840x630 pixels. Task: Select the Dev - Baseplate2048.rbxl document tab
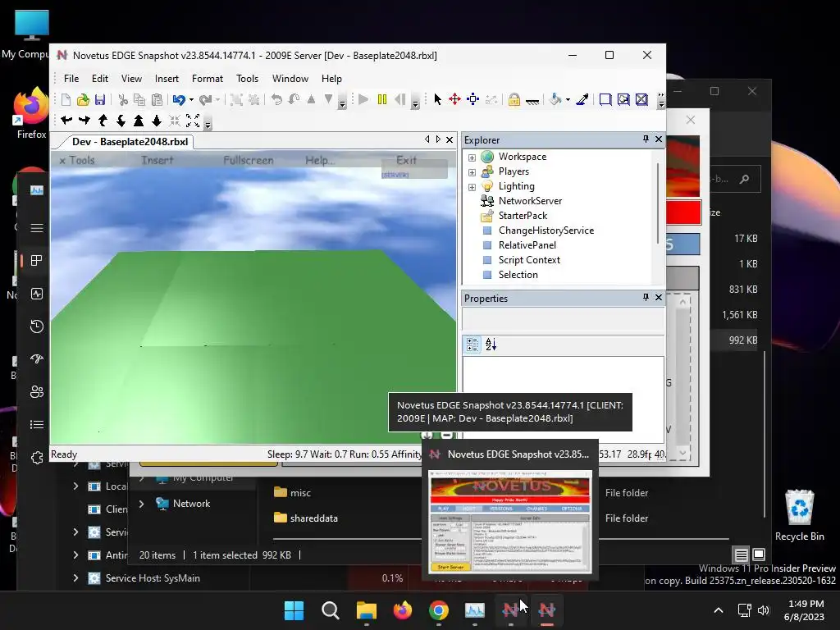click(130, 142)
